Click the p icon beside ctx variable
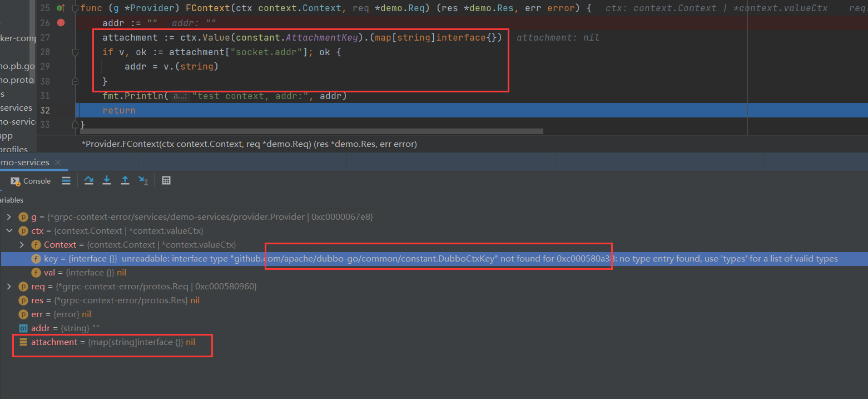Viewport: 868px width, 399px height. pos(23,231)
